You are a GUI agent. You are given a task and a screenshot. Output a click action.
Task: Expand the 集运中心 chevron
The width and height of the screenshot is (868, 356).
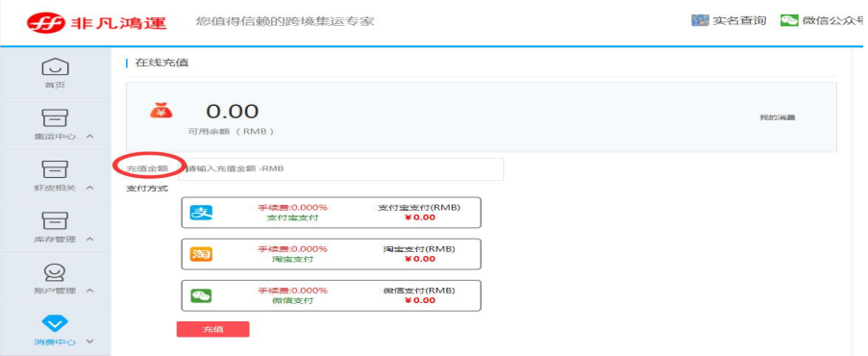pyautogui.click(x=90, y=136)
